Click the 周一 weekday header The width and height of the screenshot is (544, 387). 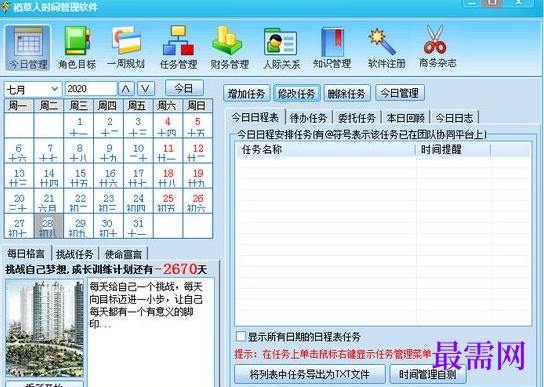coord(19,106)
